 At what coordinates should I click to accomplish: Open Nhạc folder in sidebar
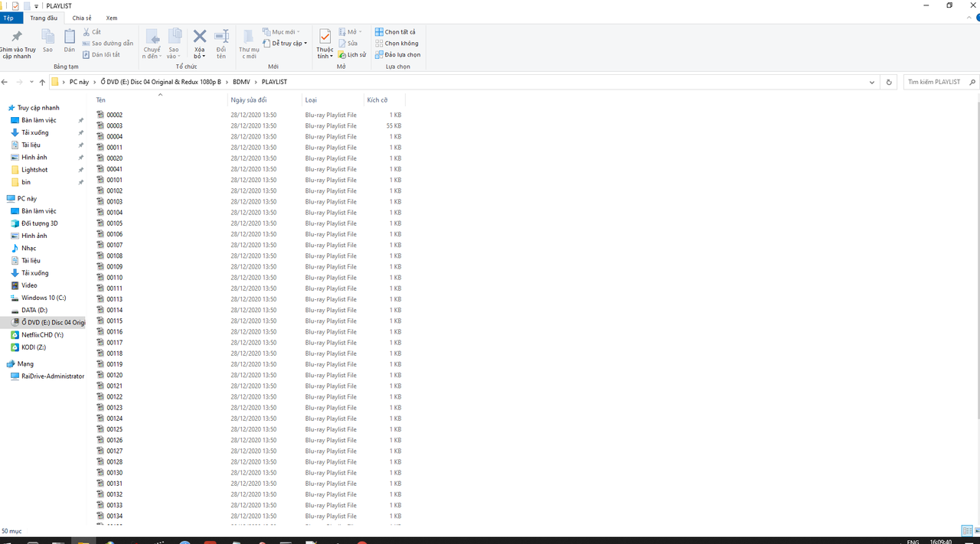(x=28, y=248)
